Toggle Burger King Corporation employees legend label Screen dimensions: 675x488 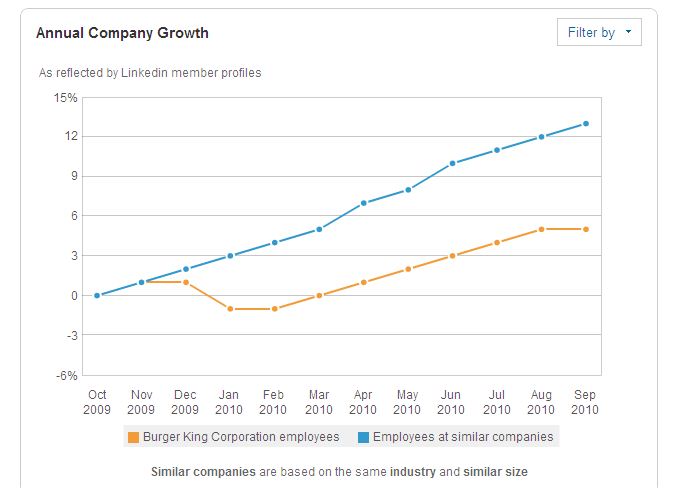tap(241, 437)
